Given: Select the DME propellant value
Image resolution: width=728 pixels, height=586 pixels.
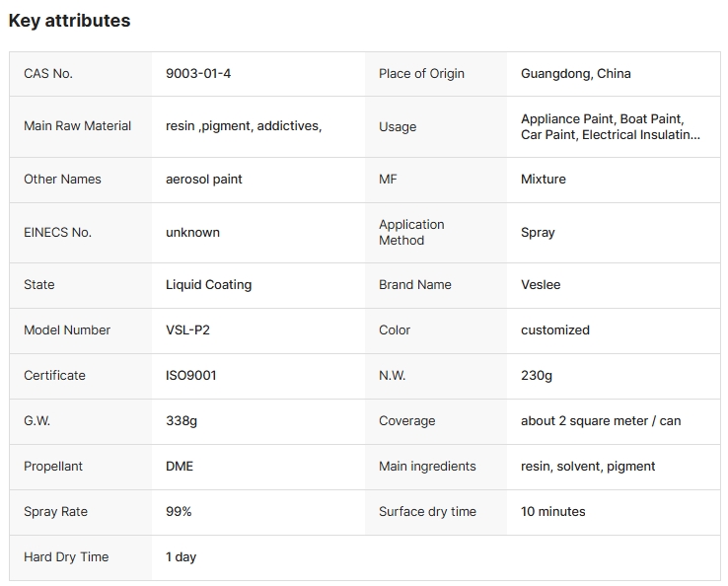Looking at the screenshot, I should pyautogui.click(x=180, y=467).
